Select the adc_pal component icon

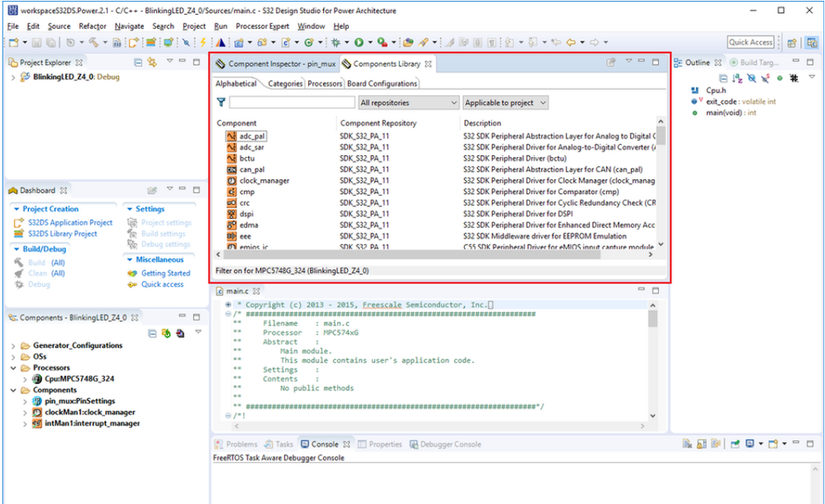pos(231,136)
